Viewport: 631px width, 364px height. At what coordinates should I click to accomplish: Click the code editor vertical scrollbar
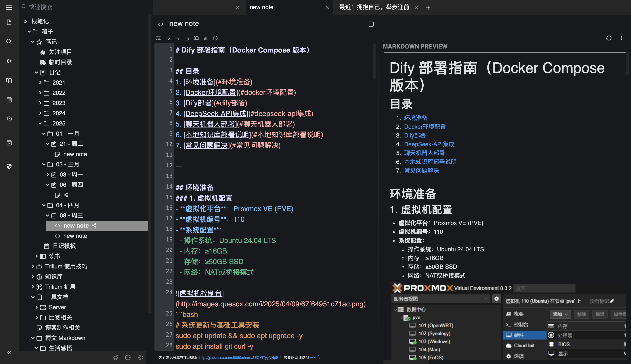(374, 61)
